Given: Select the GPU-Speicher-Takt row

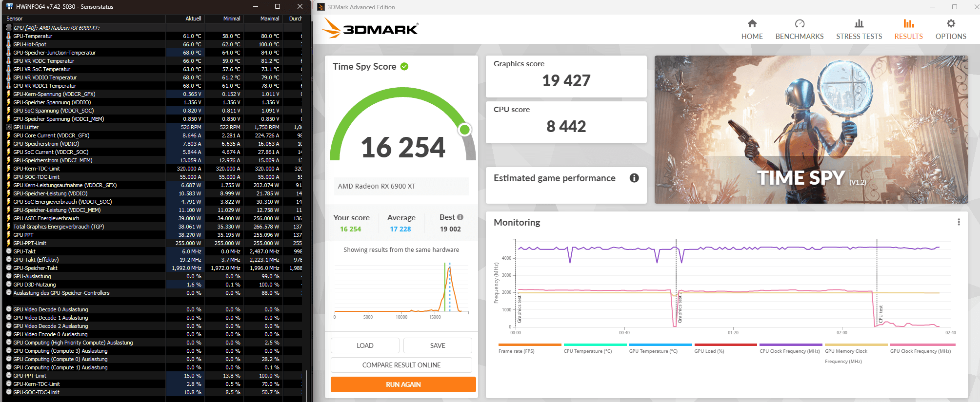Looking at the screenshot, I should [x=154, y=268].
